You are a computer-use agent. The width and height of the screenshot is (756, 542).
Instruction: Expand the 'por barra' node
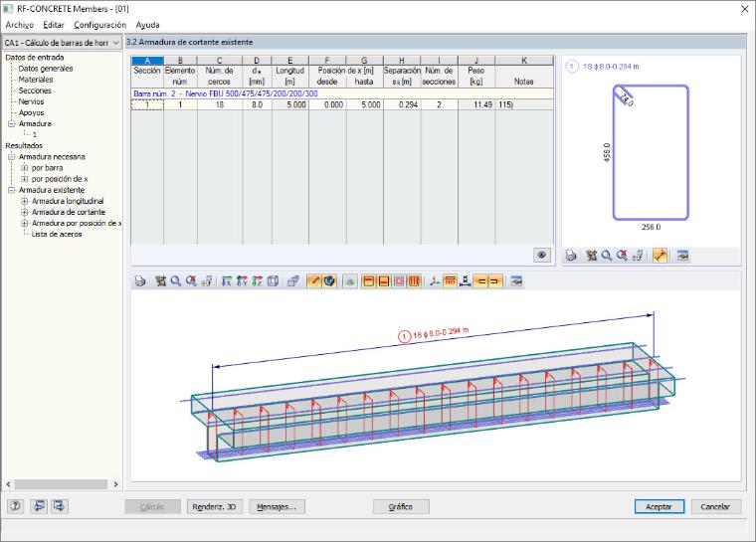[x=24, y=168]
